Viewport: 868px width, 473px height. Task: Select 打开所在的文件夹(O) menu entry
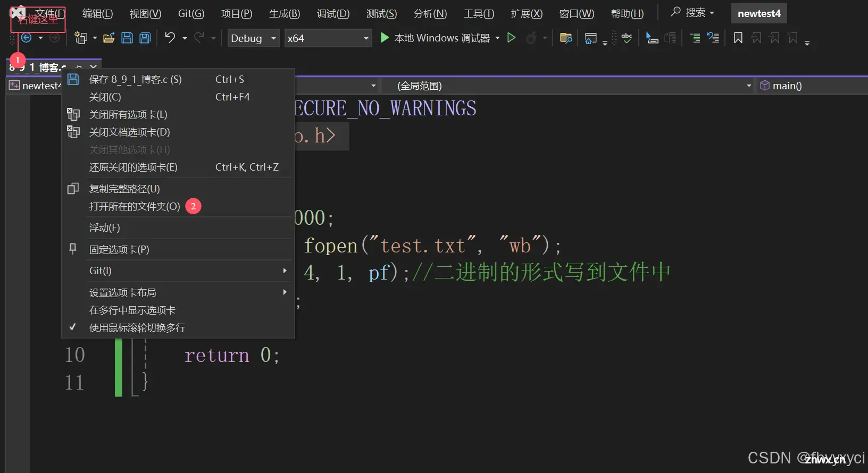[x=178, y=206]
